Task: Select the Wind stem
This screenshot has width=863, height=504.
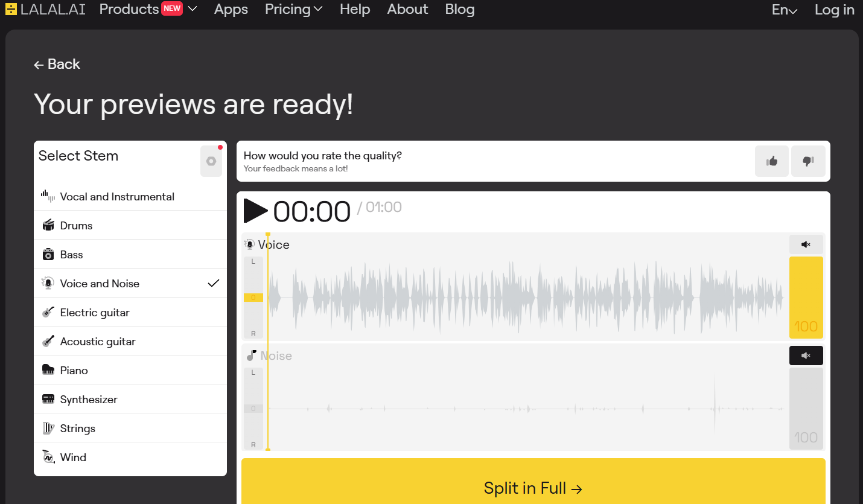Action: click(x=130, y=457)
